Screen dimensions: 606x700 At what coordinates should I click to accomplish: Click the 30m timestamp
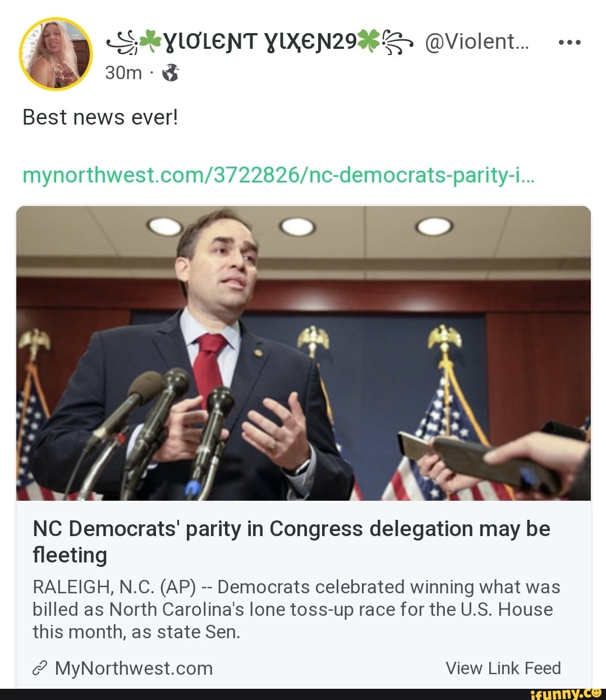[x=125, y=73]
